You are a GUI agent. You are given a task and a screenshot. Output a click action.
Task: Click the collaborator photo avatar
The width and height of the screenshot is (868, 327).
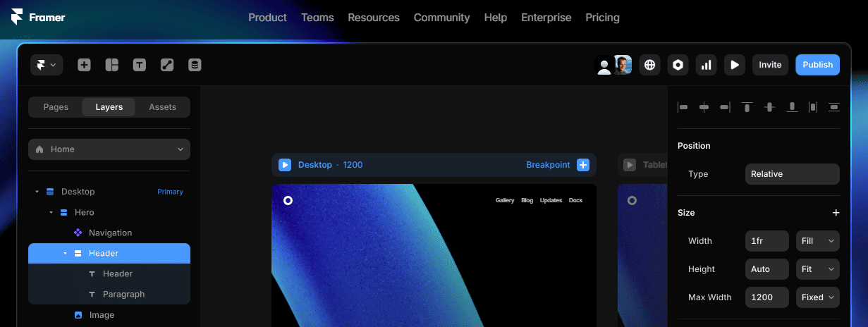pyautogui.click(x=623, y=65)
